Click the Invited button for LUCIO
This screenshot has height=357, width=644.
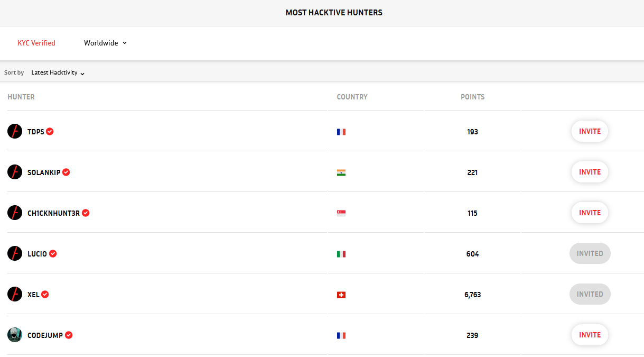click(x=590, y=253)
